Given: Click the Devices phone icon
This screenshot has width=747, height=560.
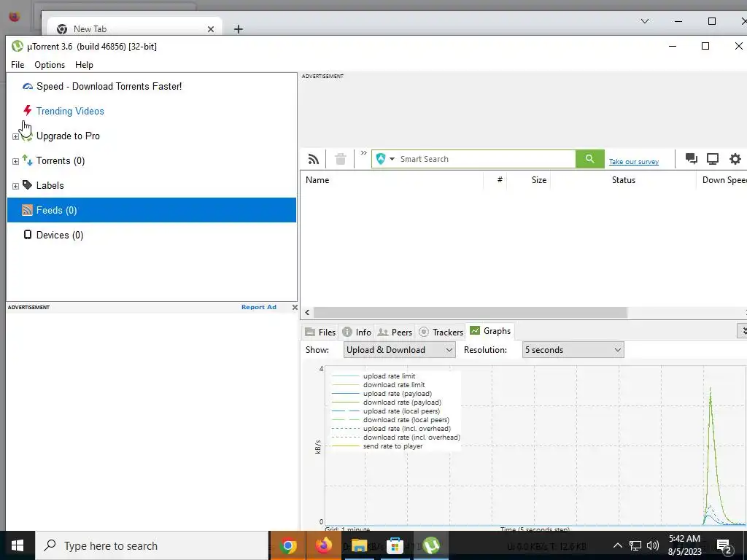Looking at the screenshot, I should (28, 234).
